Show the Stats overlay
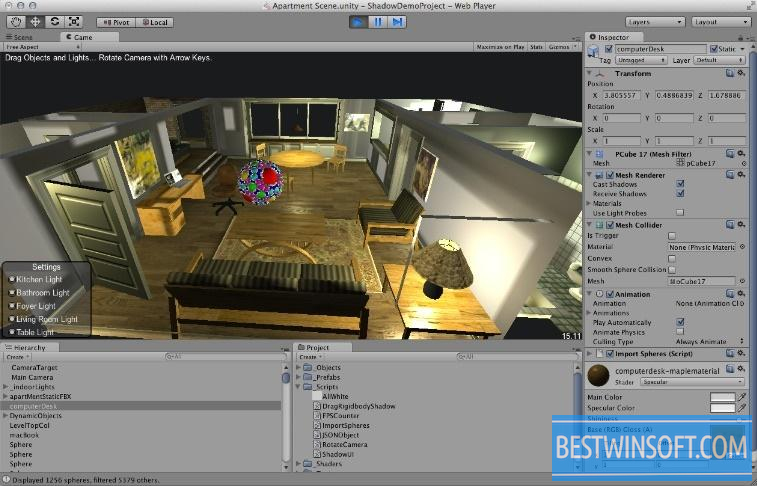Screen dimensions: 757x486 536,47
